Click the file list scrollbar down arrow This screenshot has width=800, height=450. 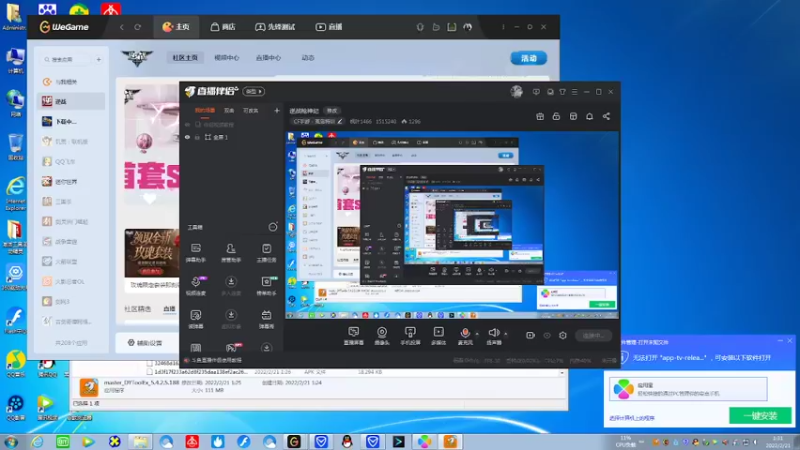pyautogui.click(x=562, y=372)
